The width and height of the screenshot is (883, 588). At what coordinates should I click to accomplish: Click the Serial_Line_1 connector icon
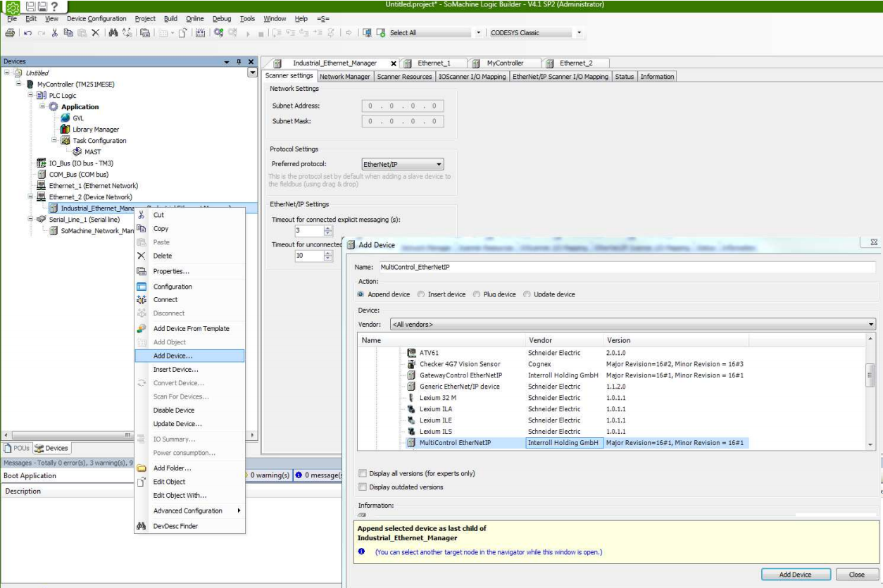point(42,220)
